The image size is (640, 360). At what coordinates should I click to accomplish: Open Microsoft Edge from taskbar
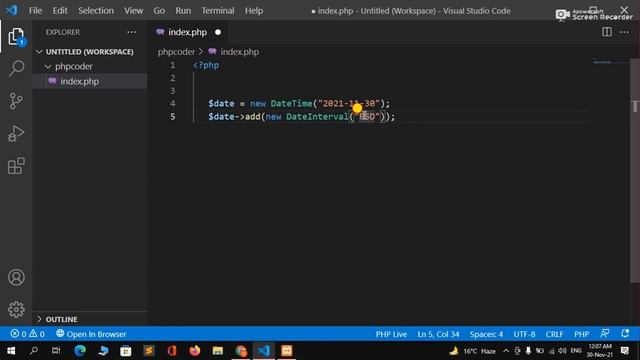[x=80, y=351]
